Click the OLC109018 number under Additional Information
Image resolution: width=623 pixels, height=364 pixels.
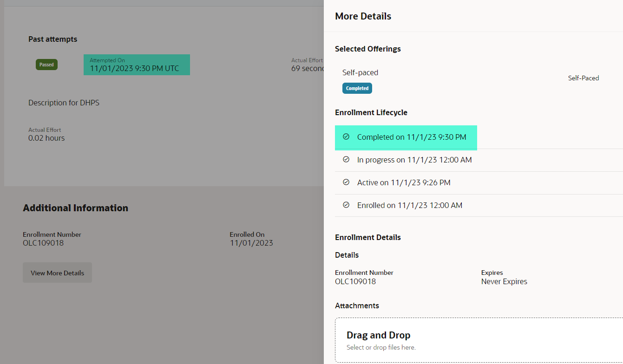43,243
